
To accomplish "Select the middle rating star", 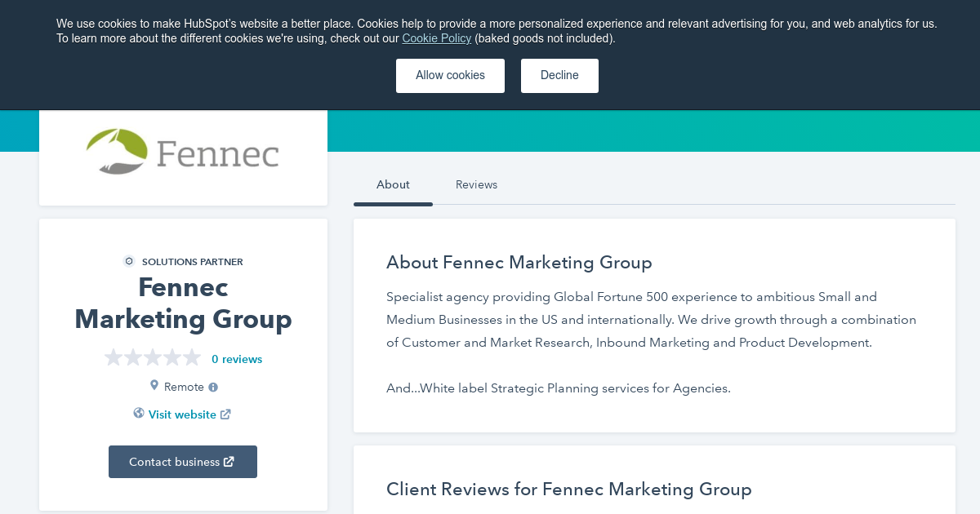I will [x=153, y=357].
